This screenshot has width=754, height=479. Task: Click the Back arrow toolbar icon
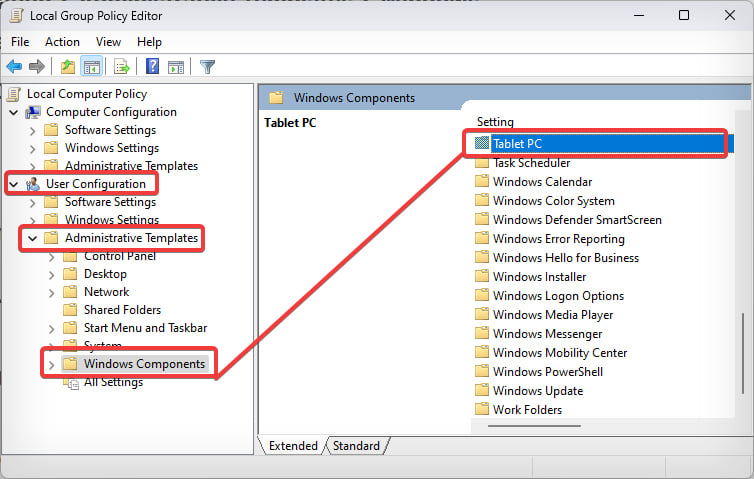point(14,67)
